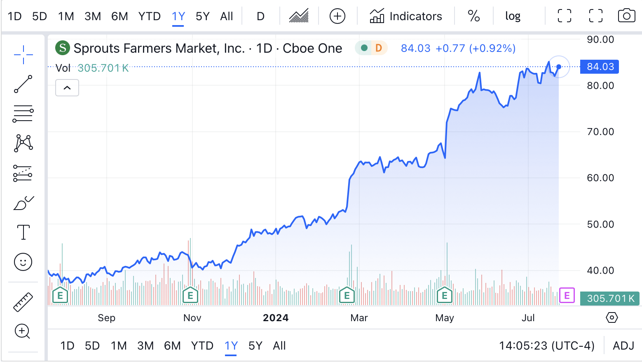Open the chart style selector
The image size is (642, 364).
[298, 15]
